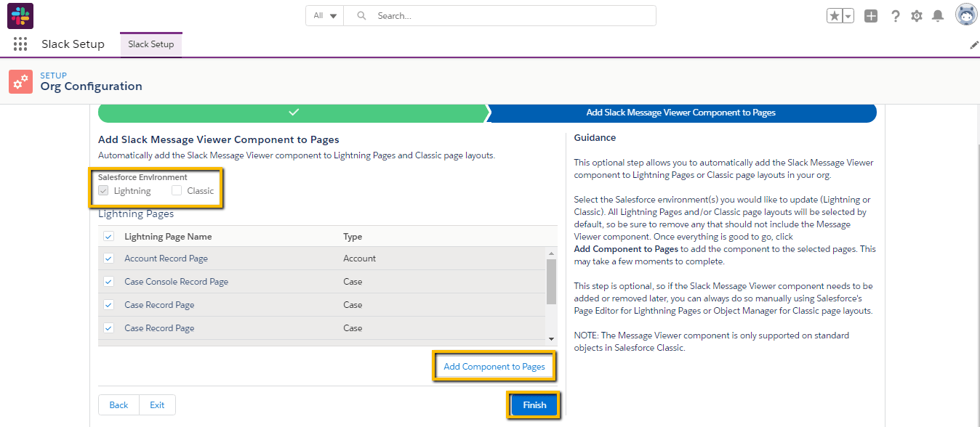Open the Setup gear icon
The image size is (980, 427).
point(917,16)
